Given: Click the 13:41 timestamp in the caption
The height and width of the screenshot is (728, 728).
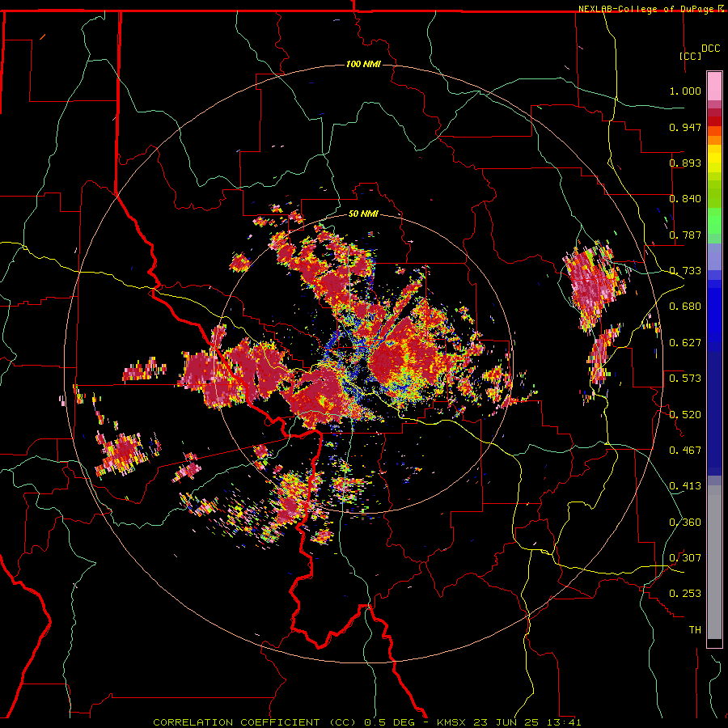Looking at the screenshot, I should click(562, 722).
